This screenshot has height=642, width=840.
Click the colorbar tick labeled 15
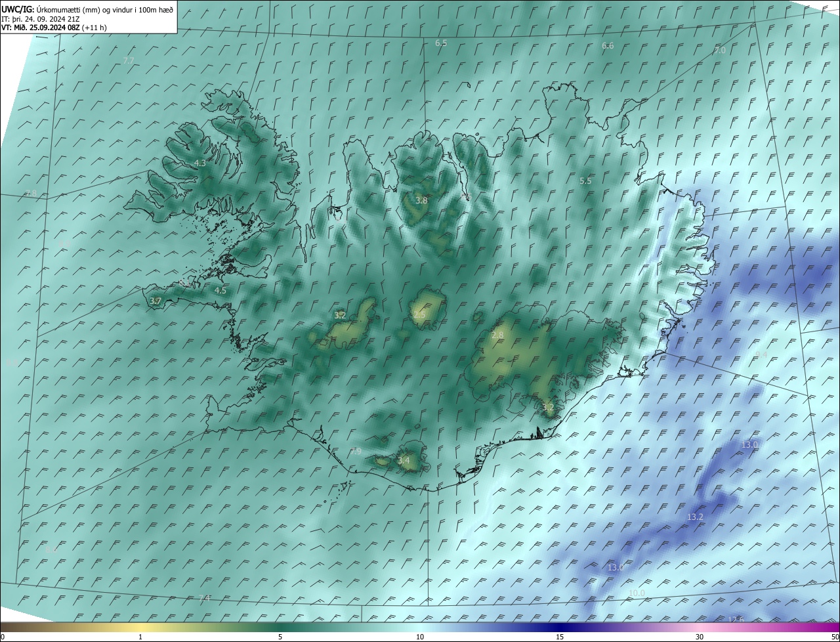(560, 637)
